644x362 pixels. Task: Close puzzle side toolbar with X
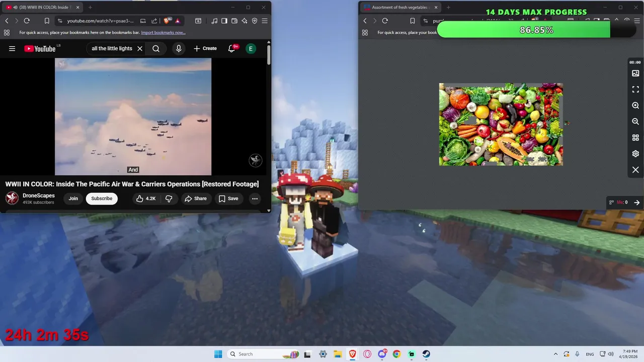coord(635,170)
